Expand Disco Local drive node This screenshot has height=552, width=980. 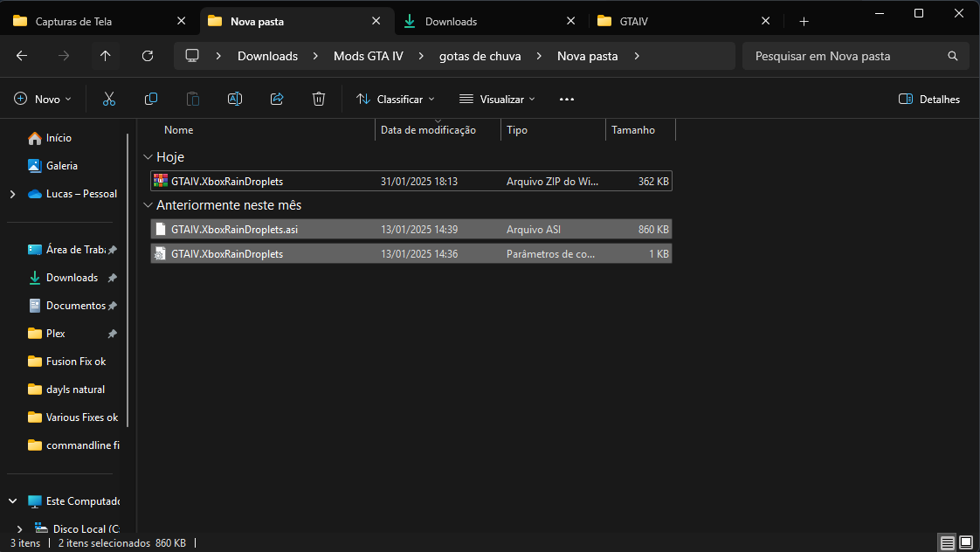pyautogui.click(x=19, y=529)
